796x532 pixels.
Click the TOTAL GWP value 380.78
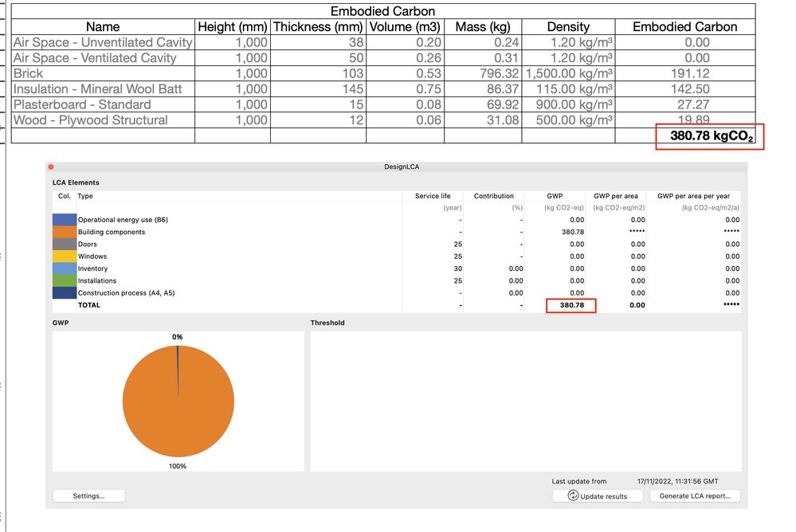571,305
